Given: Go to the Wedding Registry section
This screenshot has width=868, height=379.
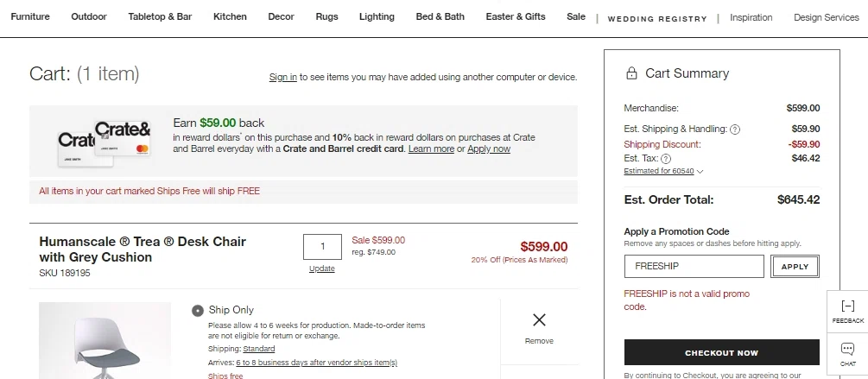Looking at the screenshot, I should pyautogui.click(x=657, y=18).
